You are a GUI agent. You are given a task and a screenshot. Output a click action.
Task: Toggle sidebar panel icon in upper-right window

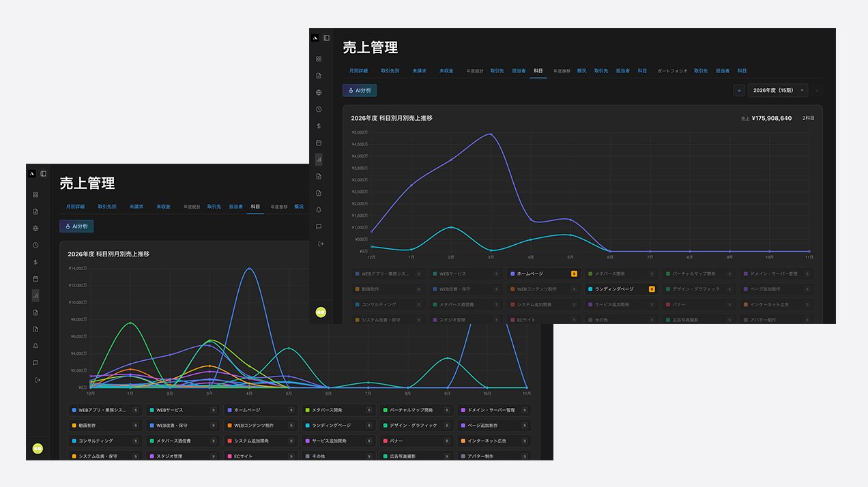click(x=326, y=38)
